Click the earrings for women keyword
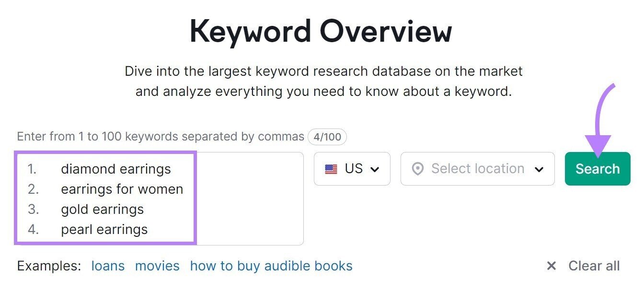Image resolution: width=644 pixels, height=292 pixels. point(122,189)
